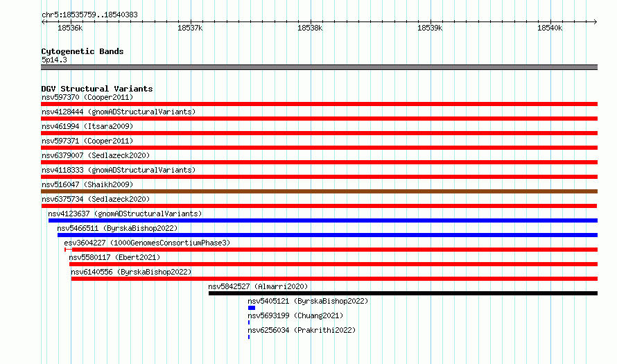617x364 pixels.
Task: Open the nsv5466511 (ByrskaBishop2022) label
Action: pyautogui.click(x=117, y=228)
